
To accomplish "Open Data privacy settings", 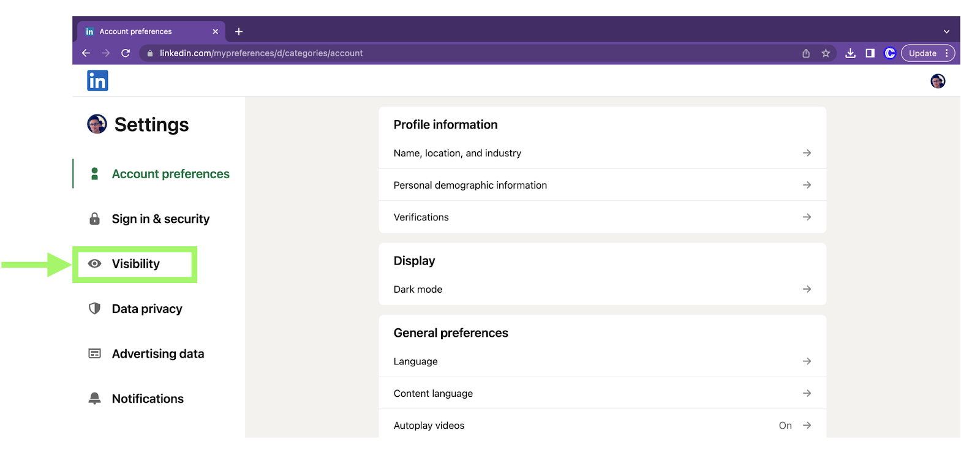I will pos(147,309).
